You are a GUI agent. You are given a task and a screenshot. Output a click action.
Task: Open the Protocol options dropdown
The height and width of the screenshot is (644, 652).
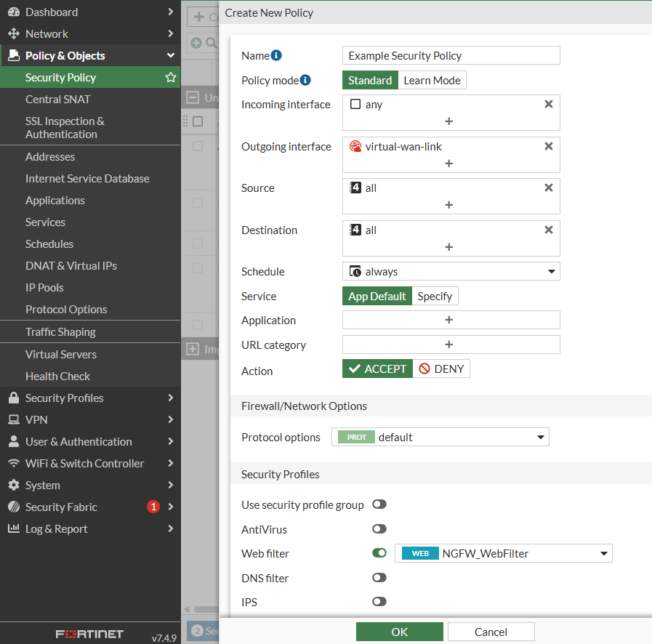click(x=440, y=437)
